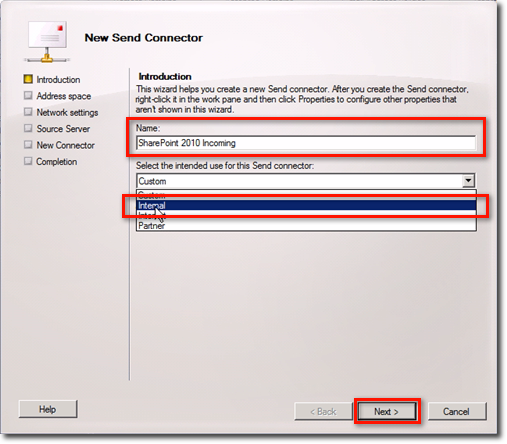507x444 pixels.
Task: Click the Completion step indicator
Action: pyautogui.click(x=28, y=161)
